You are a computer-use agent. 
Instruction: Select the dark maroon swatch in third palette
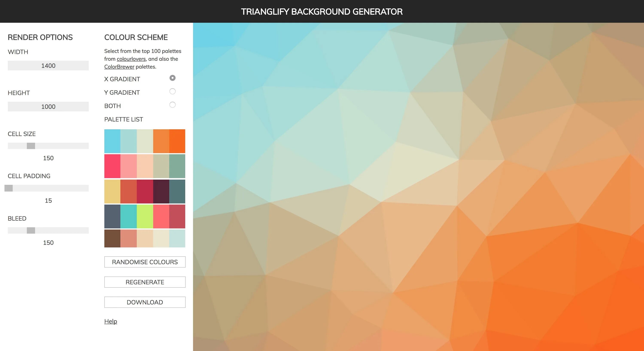pyautogui.click(x=161, y=191)
